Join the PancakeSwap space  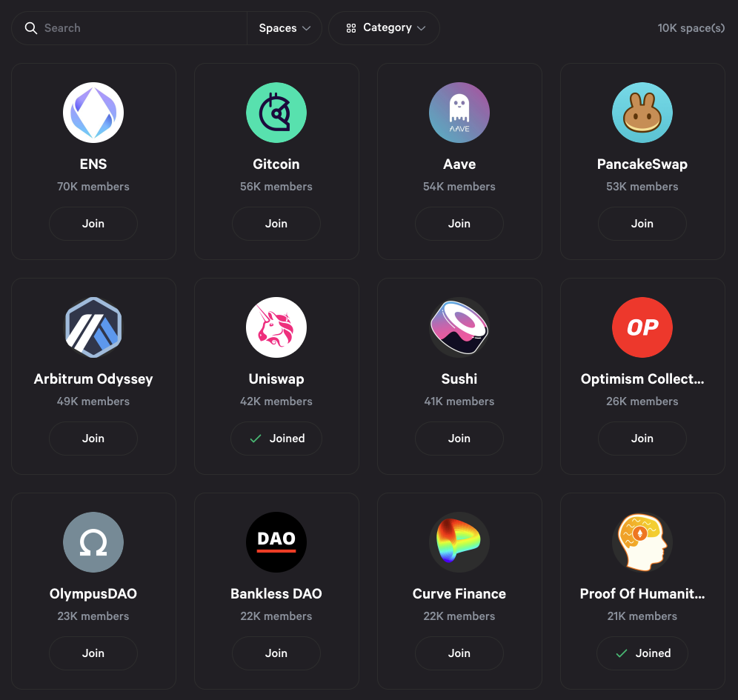[x=642, y=224]
